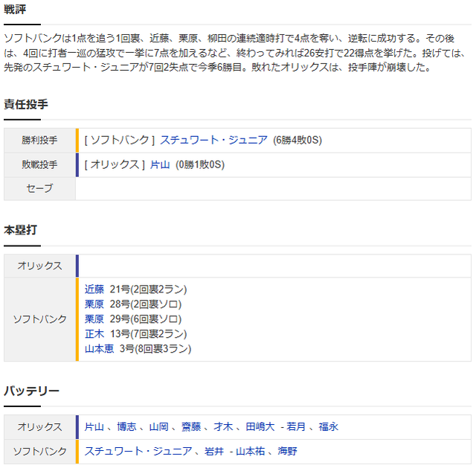476x468 pixels.
Task: Open 正木 13号 home run player link
Action: [94, 334]
